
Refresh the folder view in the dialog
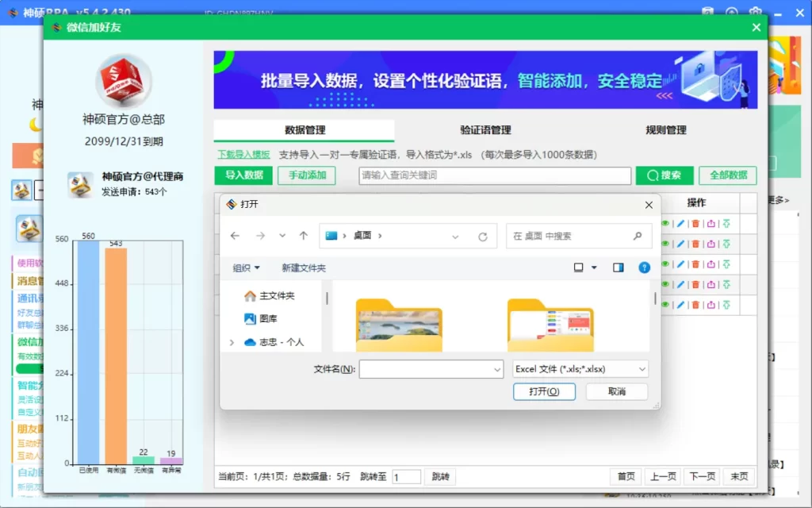coord(482,236)
